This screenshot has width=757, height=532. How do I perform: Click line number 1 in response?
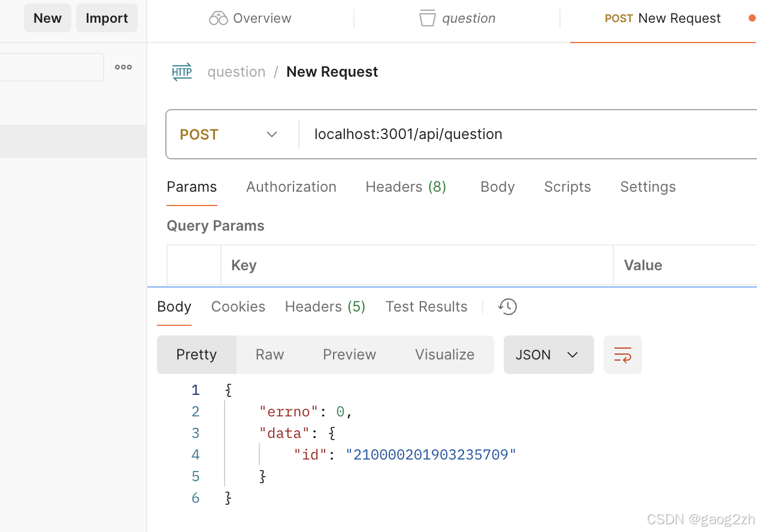point(195,390)
